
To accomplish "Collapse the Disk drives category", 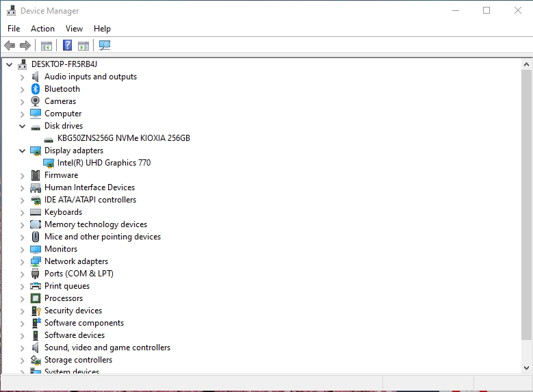I will click(22, 126).
